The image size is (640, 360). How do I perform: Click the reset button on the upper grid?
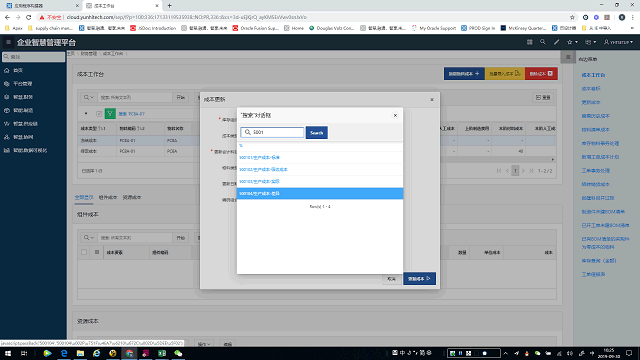coord(543,98)
